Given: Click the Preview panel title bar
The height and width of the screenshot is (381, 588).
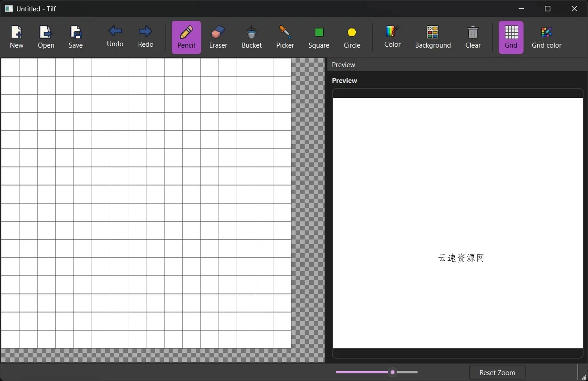Looking at the screenshot, I should (457, 65).
